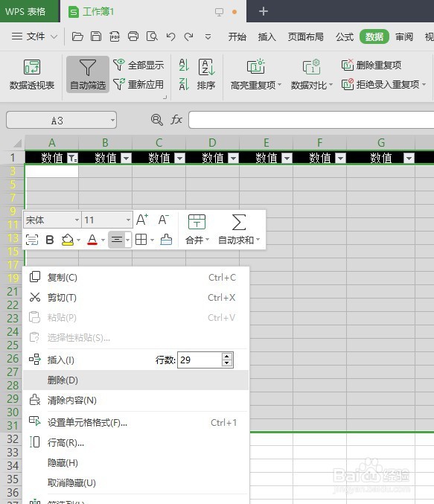
Task: Click 删除重复项 remove duplicates
Action: click(x=371, y=66)
